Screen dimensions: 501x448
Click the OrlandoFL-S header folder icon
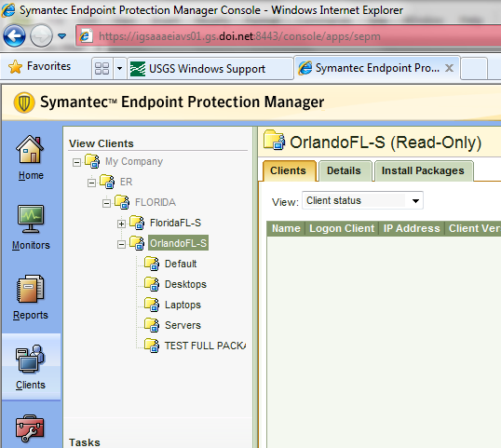coord(274,140)
